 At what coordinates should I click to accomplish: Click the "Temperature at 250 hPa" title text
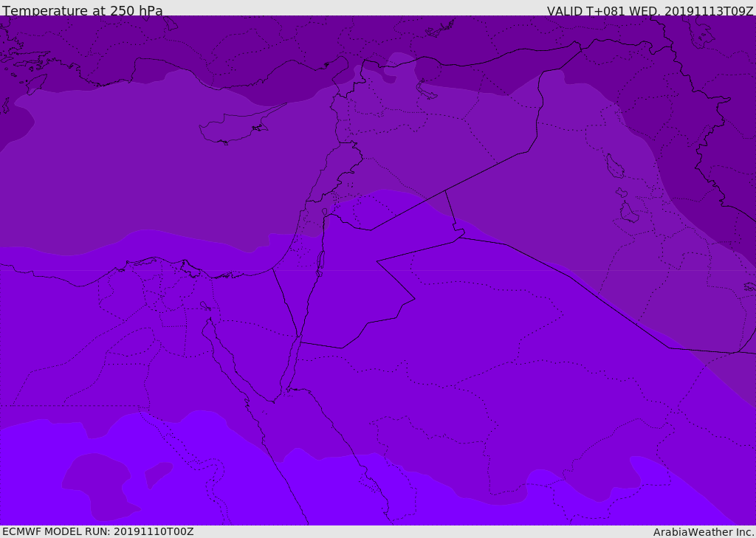click(x=83, y=11)
